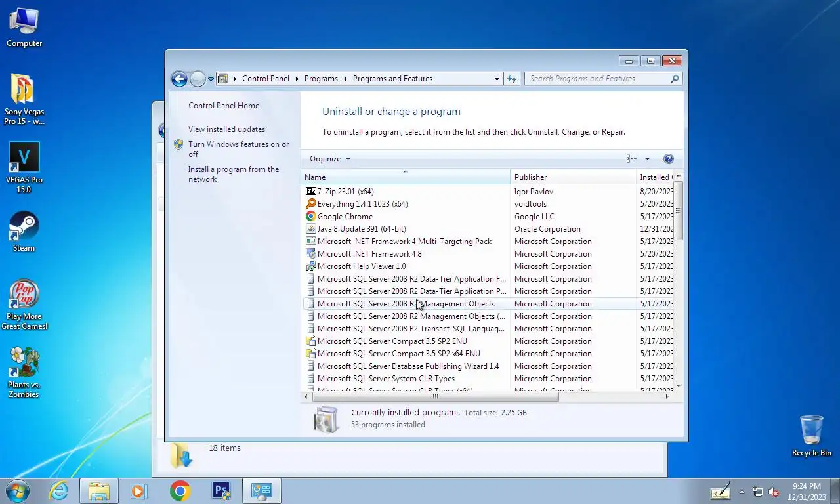Sort by the Installed On column header
The width and height of the screenshot is (840, 504).
[655, 177]
